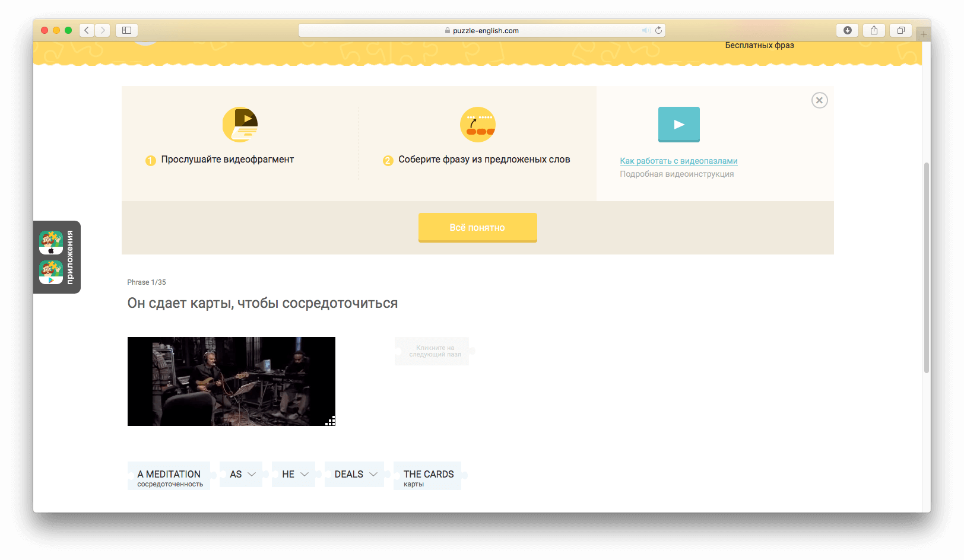Click the phrase assembly icon above step two
The width and height of the screenshot is (964, 560).
478,125
